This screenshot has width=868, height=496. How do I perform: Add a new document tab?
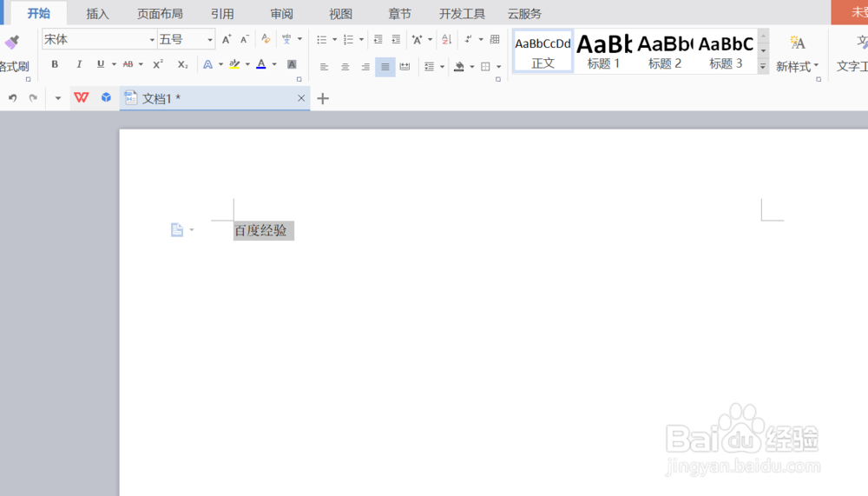point(323,99)
